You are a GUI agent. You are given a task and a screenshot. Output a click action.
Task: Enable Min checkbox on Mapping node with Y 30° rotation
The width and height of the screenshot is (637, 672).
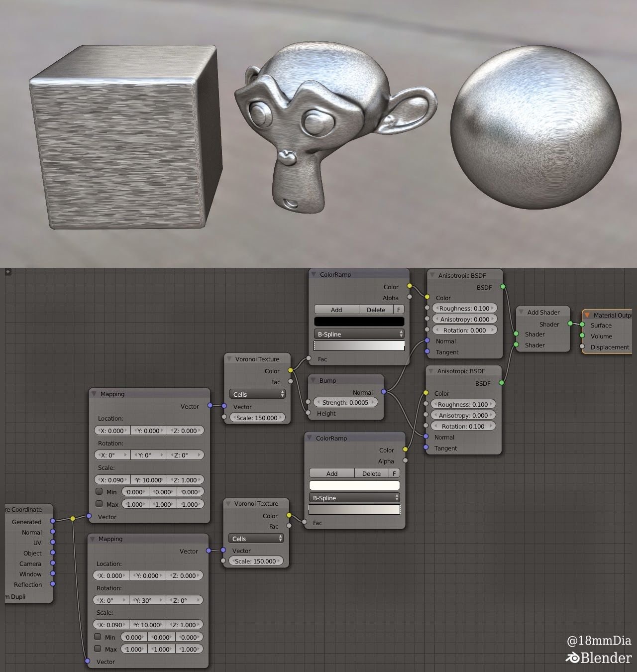click(98, 637)
